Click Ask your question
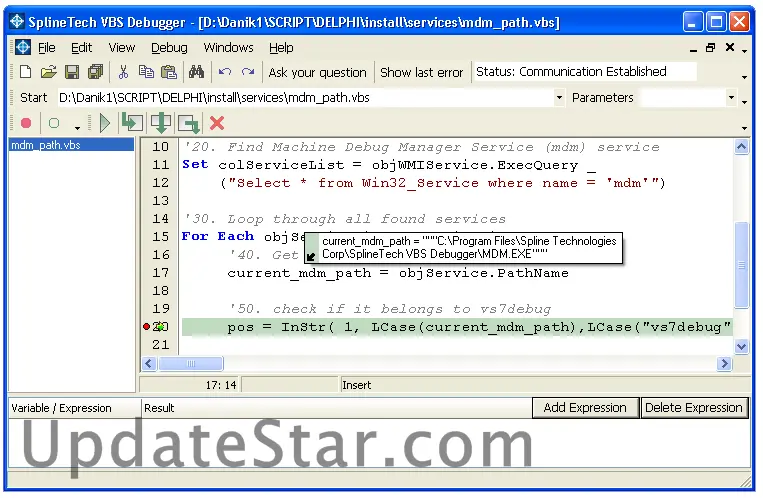This screenshot has width=763, height=498. (x=317, y=73)
